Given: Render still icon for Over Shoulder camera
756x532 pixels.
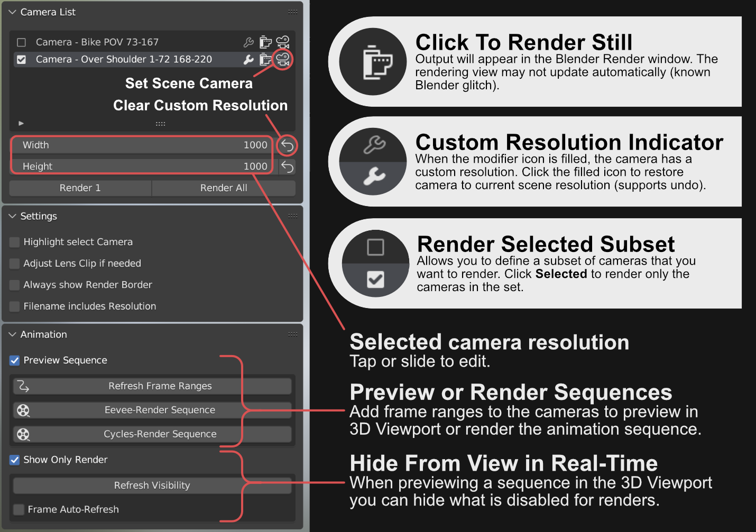Looking at the screenshot, I should pyautogui.click(x=265, y=60).
